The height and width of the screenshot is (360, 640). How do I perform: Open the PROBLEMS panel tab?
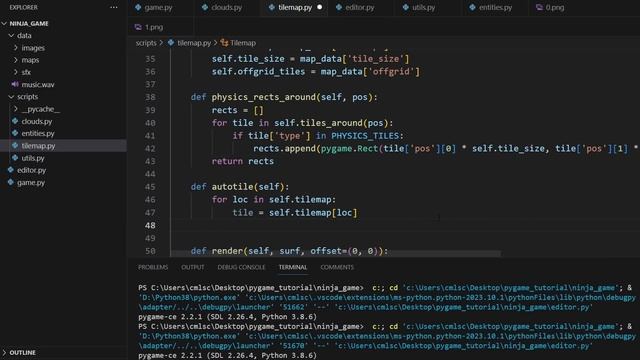click(x=153, y=267)
